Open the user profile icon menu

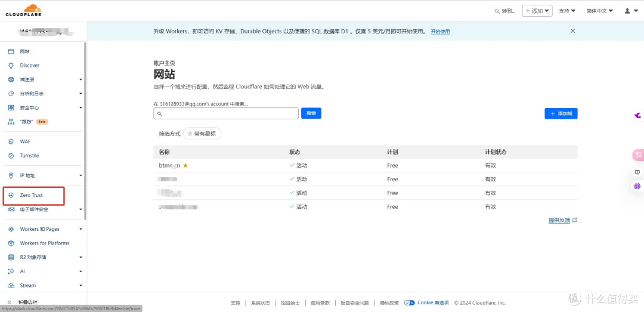point(630,11)
